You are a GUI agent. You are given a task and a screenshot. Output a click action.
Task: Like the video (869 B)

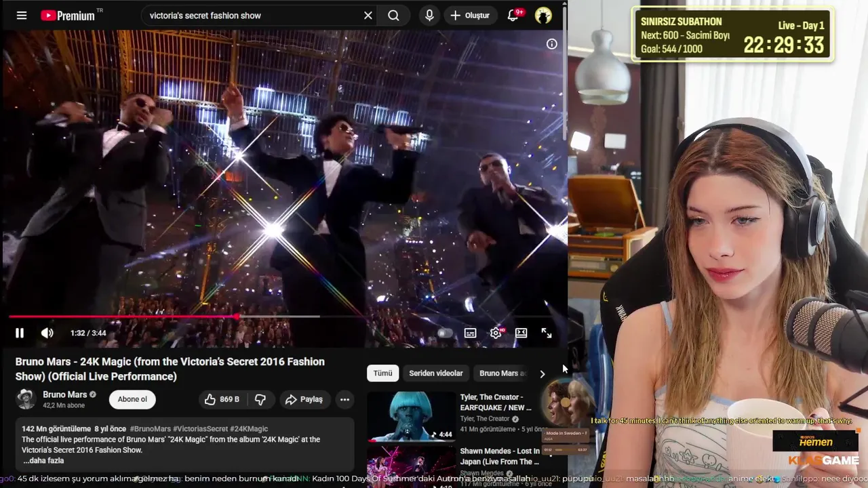pos(222,399)
